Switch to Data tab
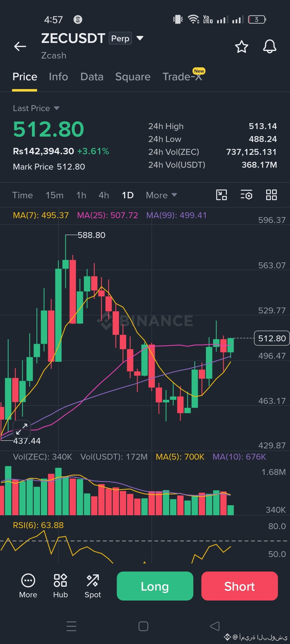290x644 pixels. (x=92, y=77)
